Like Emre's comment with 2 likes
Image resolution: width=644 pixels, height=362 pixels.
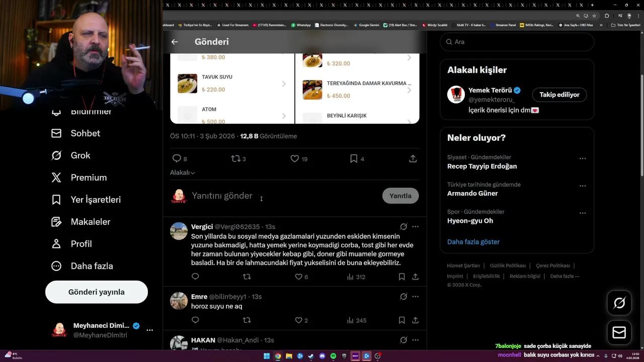pyautogui.click(x=301, y=320)
